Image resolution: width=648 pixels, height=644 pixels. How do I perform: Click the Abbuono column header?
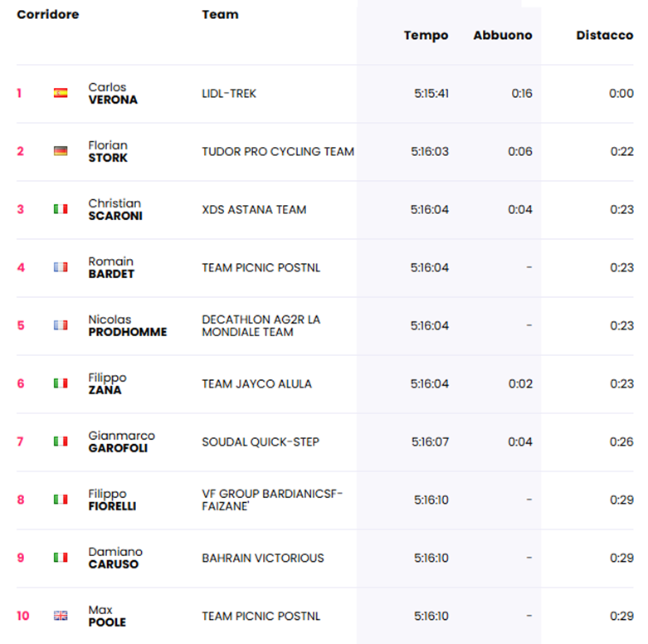click(x=503, y=35)
